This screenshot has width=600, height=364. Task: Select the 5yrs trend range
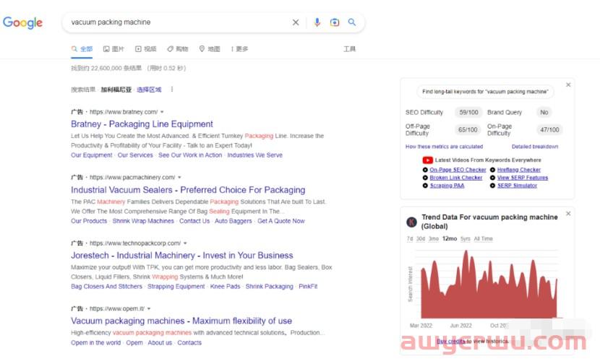click(x=465, y=238)
